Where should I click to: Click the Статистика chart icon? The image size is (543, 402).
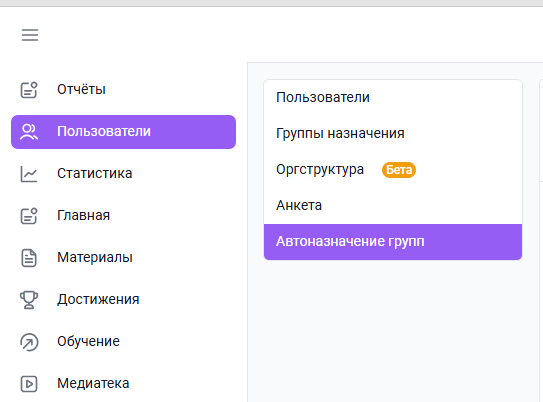click(29, 174)
